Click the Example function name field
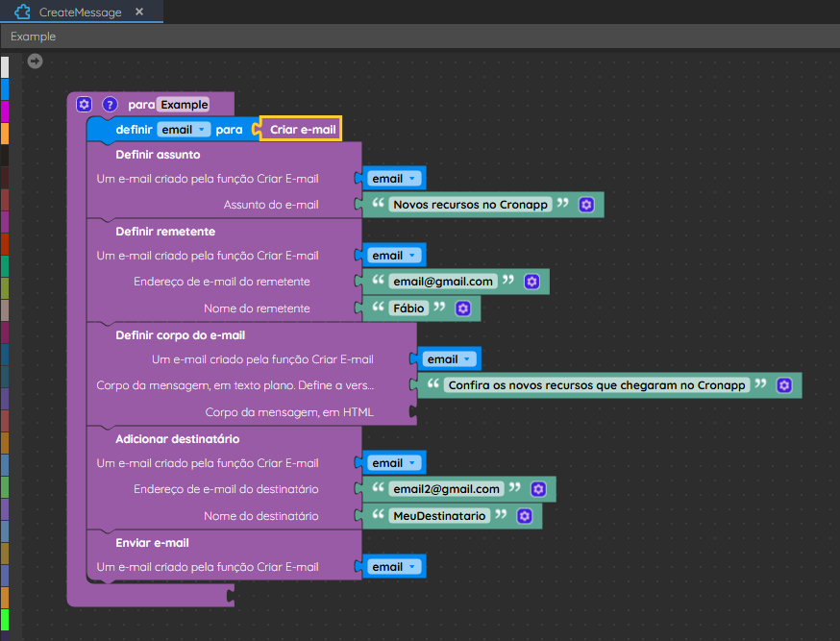 (x=185, y=105)
